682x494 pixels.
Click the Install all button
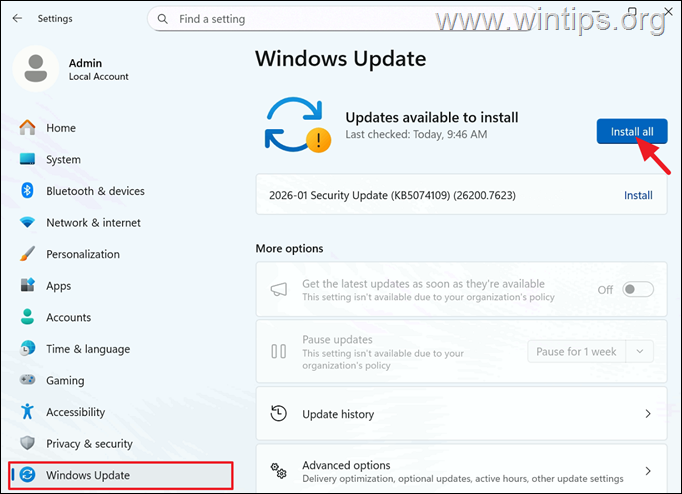pyautogui.click(x=632, y=131)
